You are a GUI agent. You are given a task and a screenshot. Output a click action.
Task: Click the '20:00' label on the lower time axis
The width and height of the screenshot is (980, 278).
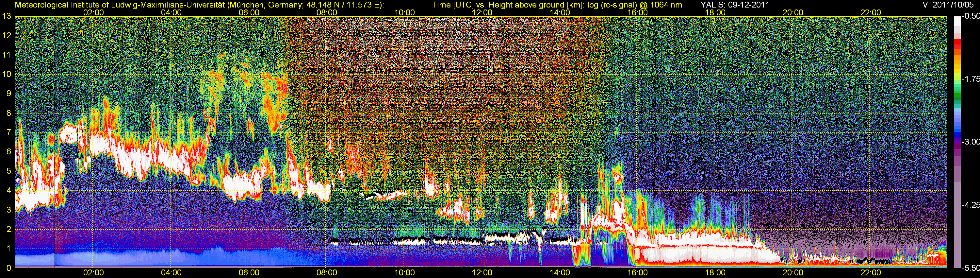click(x=793, y=273)
